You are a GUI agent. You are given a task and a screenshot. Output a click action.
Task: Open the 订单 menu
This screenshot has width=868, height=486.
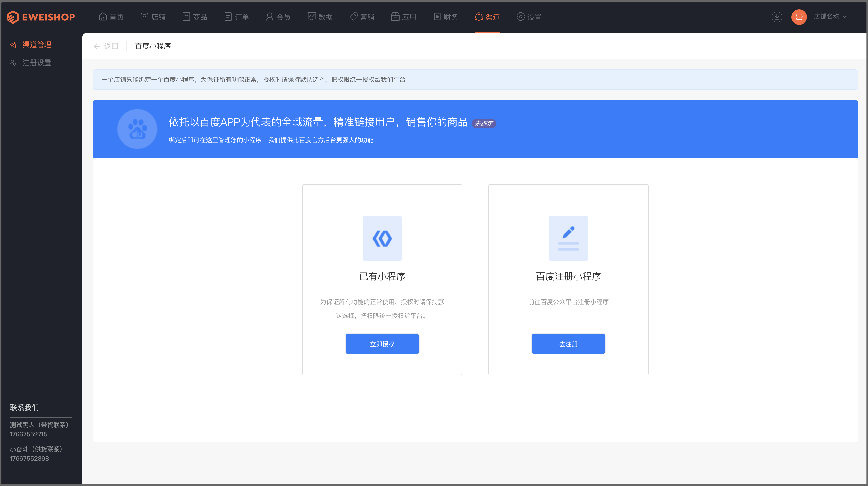(x=237, y=17)
